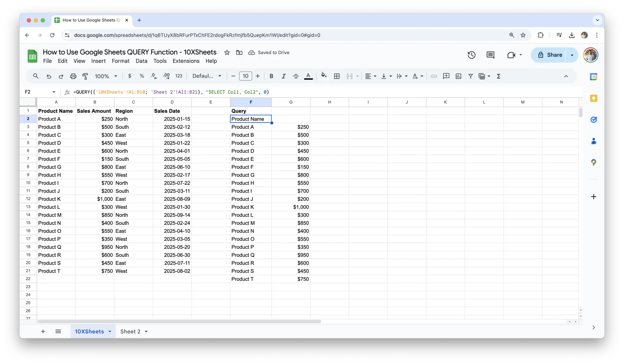Collapse the menus with caret icon

pyautogui.click(x=566, y=76)
